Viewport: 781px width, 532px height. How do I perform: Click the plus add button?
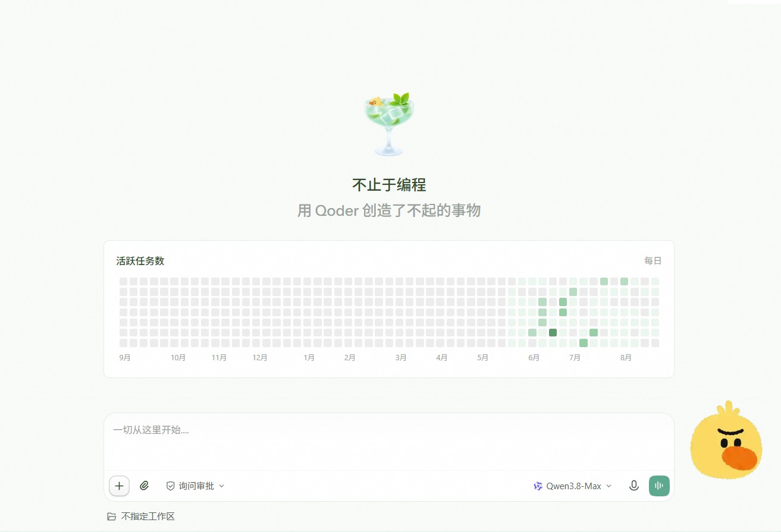[x=119, y=486]
